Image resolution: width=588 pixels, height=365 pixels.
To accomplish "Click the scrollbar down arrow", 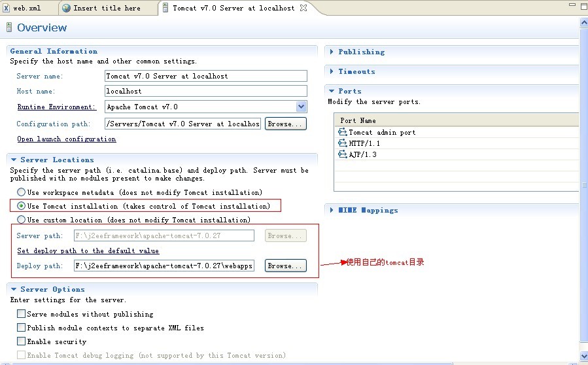I will 584,356.
